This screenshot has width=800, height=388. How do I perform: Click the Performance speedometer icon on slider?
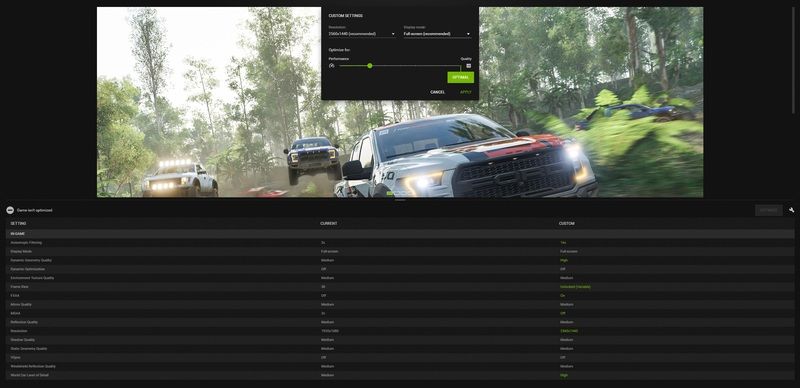pyautogui.click(x=332, y=65)
